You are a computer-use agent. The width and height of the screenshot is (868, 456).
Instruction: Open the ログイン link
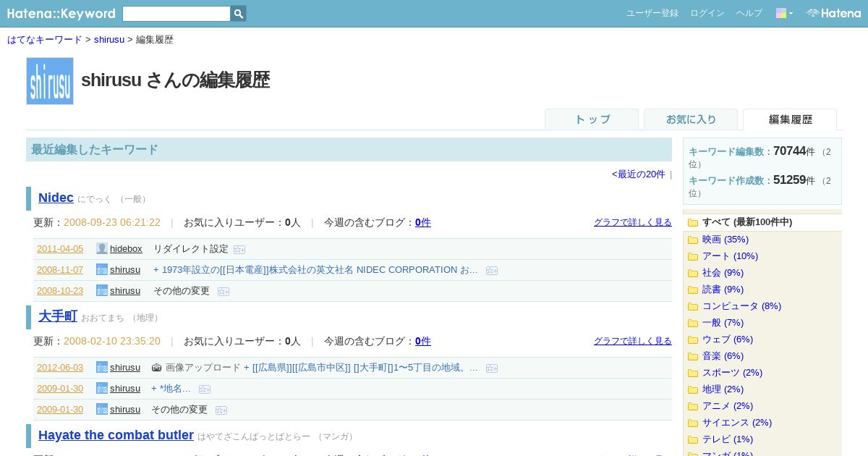(707, 13)
